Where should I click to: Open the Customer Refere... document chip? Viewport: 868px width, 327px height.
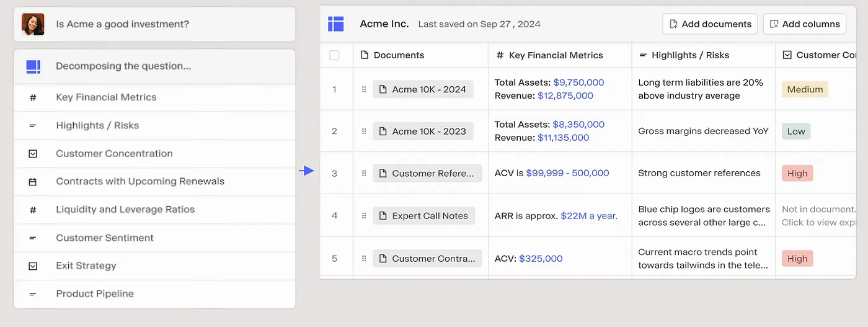(x=427, y=174)
